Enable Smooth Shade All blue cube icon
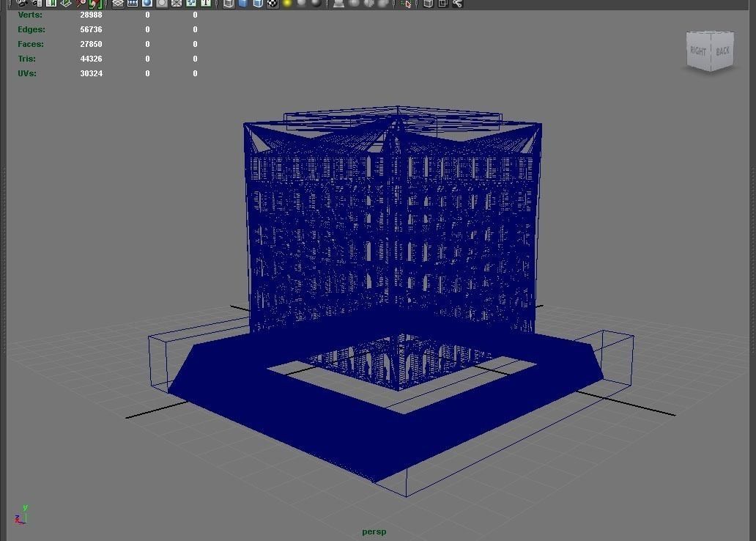Viewport: 756px width, 541px height. pos(243,3)
